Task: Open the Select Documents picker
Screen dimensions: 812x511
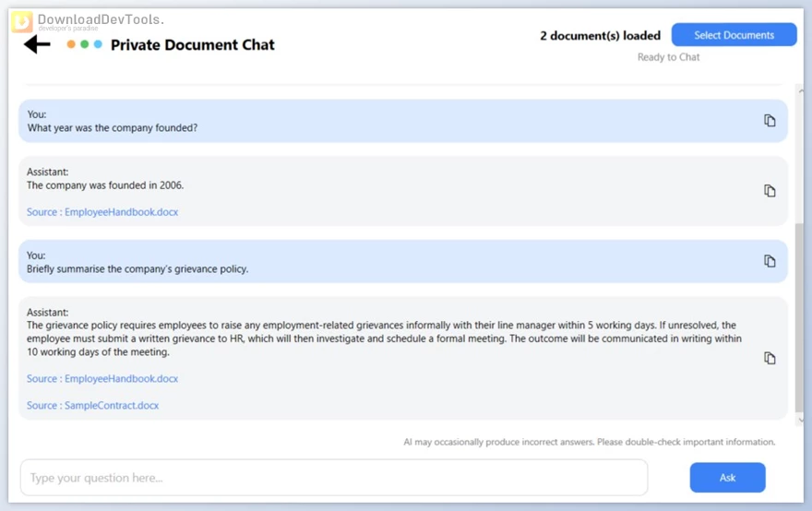Action: (x=734, y=35)
